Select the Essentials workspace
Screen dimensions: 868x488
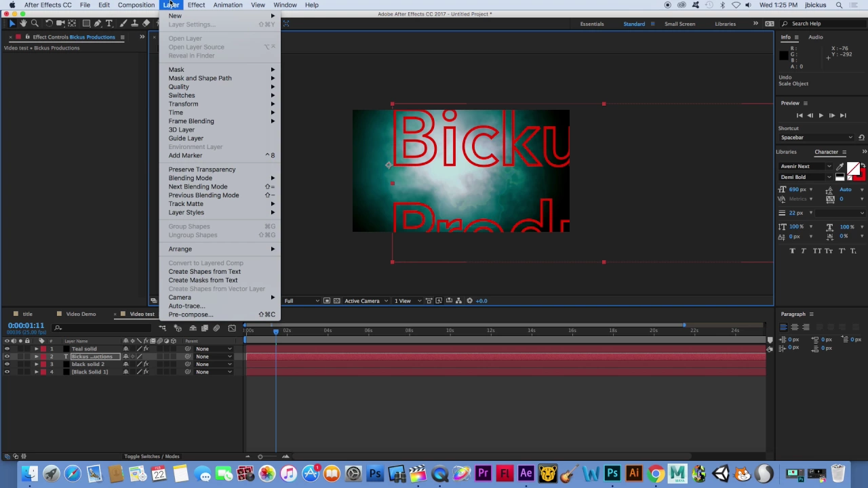pyautogui.click(x=592, y=24)
